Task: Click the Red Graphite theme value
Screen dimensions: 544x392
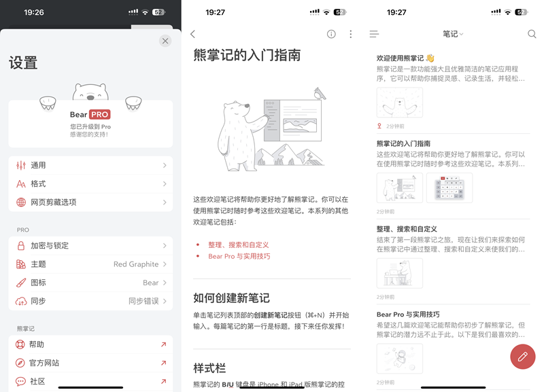Action: [136, 264]
